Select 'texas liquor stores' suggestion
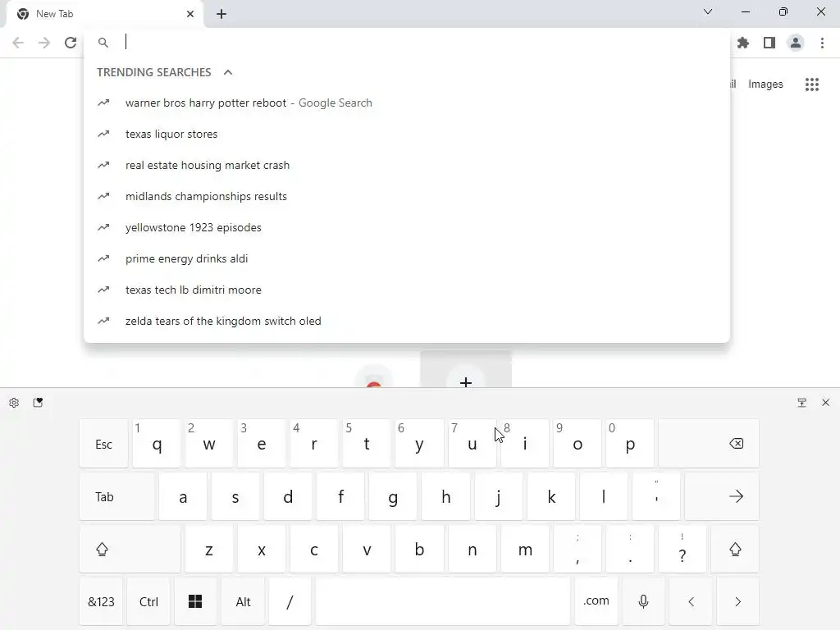Screen dimensions: 840x630 click(x=407, y=134)
